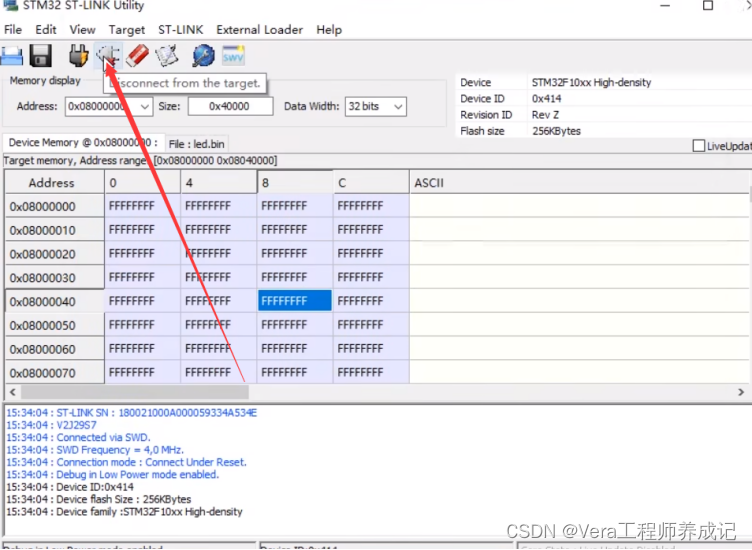Click the Device family log line

[x=124, y=512]
